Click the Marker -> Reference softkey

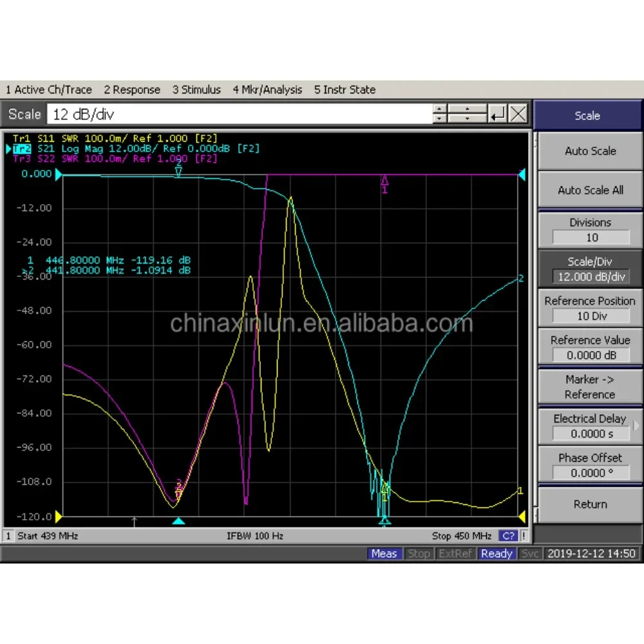tap(590, 386)
